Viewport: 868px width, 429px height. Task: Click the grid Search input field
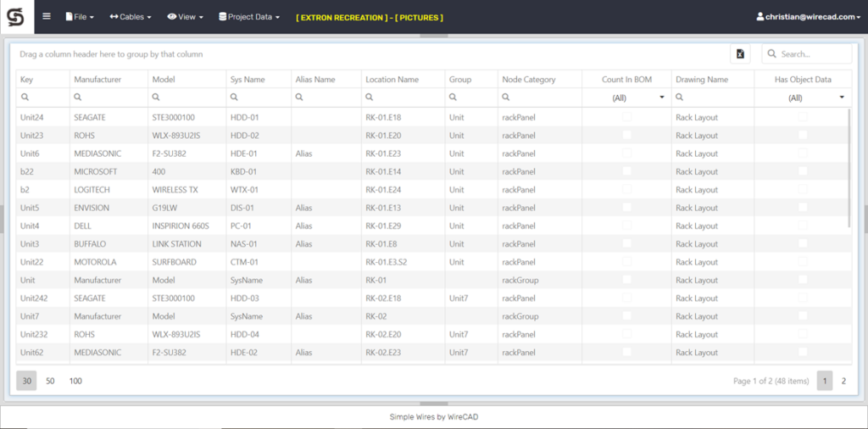click(814, 54)
